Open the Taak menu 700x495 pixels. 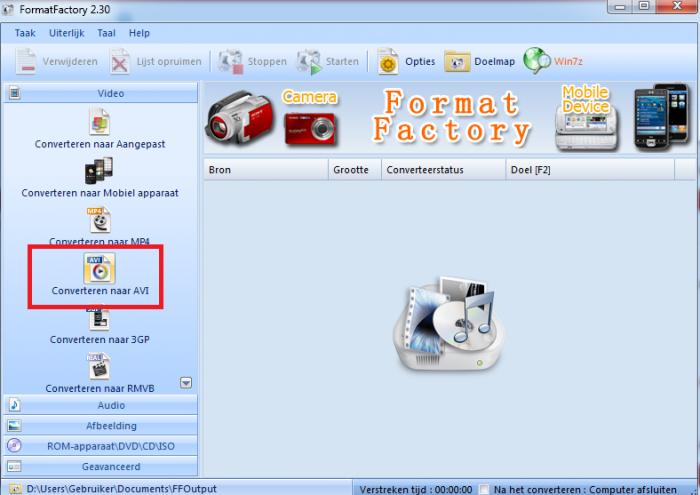pyautogui.click(x=25, y=33)
